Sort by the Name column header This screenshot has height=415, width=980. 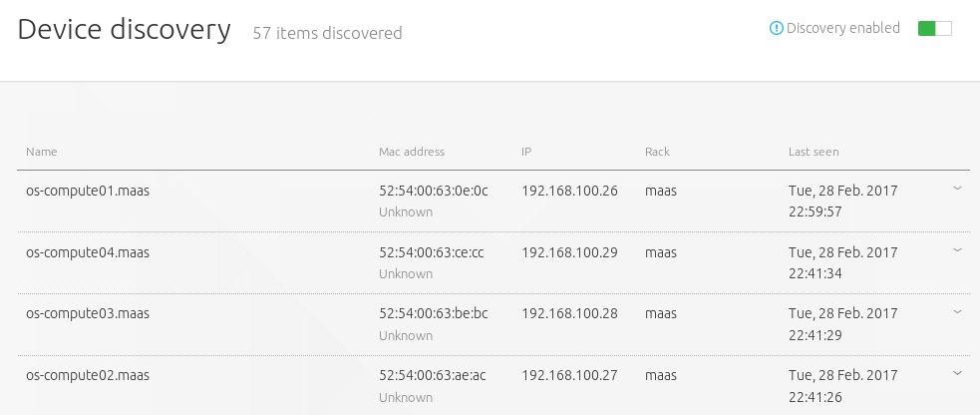coord(42,152)
